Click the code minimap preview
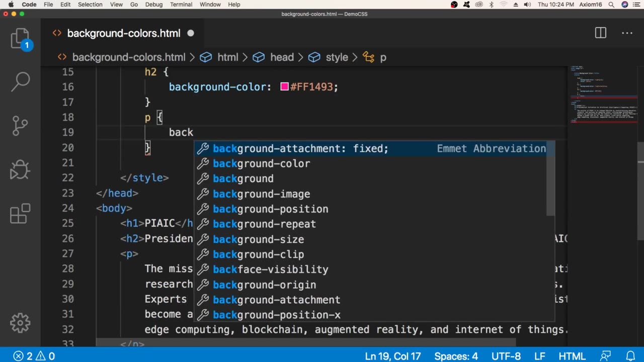The width and height of the screenshot is (644, 362). (603, 95)
